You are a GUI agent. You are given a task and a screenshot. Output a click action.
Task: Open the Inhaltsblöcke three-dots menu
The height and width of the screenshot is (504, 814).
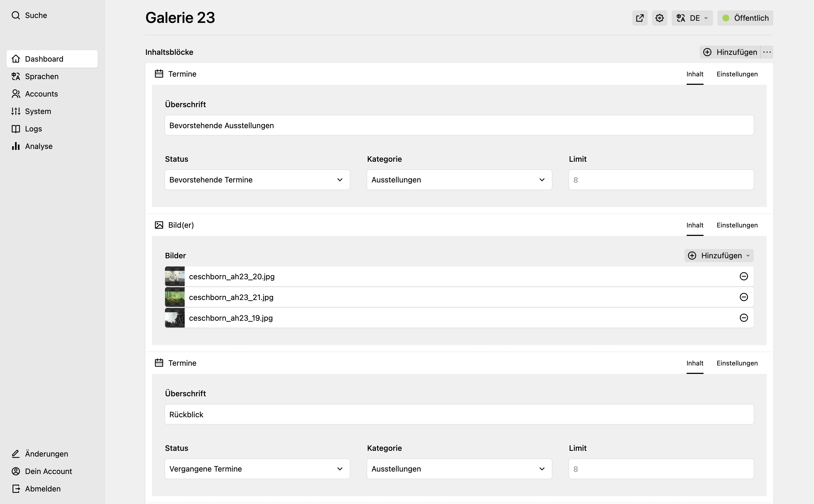767,52
